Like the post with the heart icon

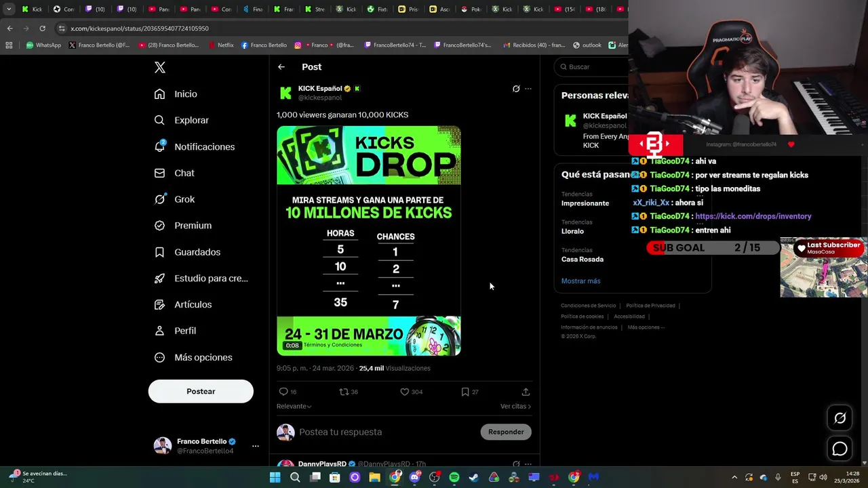[x=404, y=392]
